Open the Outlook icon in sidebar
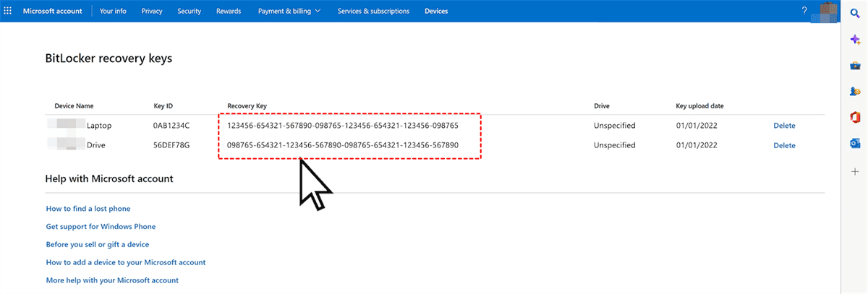The height and width of the screenshot is (294, 868). pyautogui.click(x=855, y=143)
